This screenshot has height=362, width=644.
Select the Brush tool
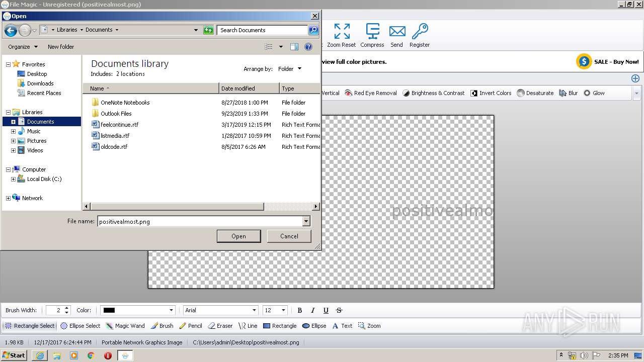[162, 326]
